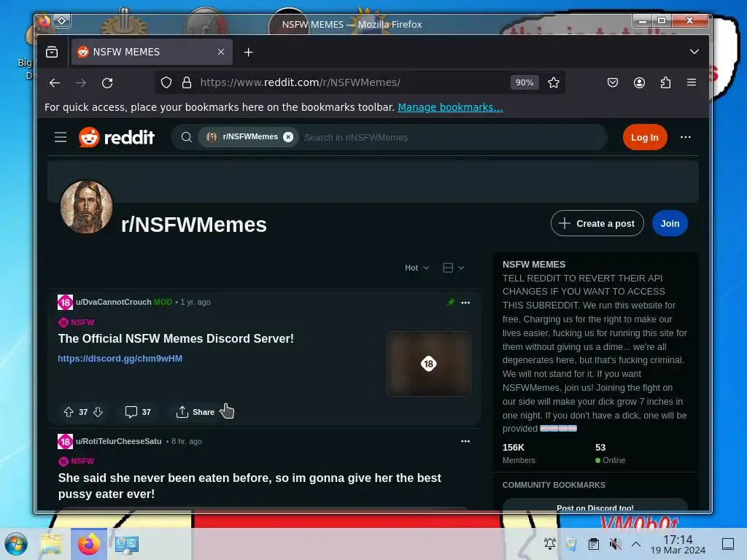The image size is (747, 560).
Task: Open u/DvaCannotCrouch user profile
Action: pyautogui.click(x=113, y=302)
